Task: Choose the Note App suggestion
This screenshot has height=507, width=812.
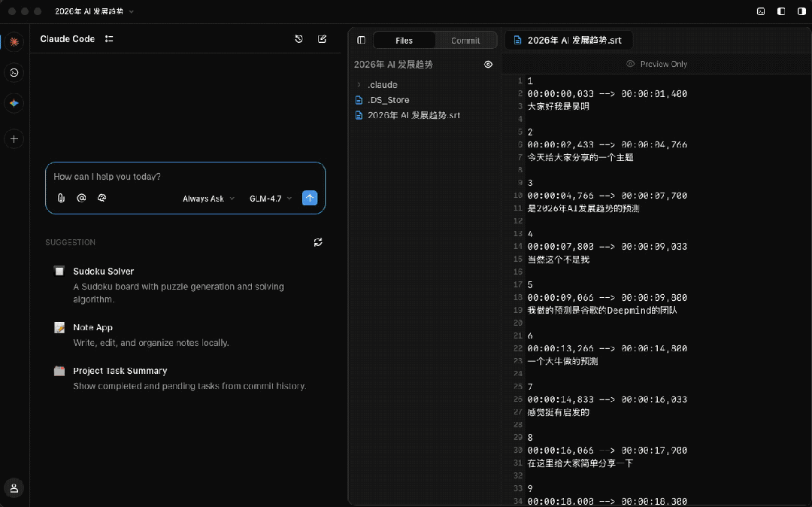Action: 184,335
